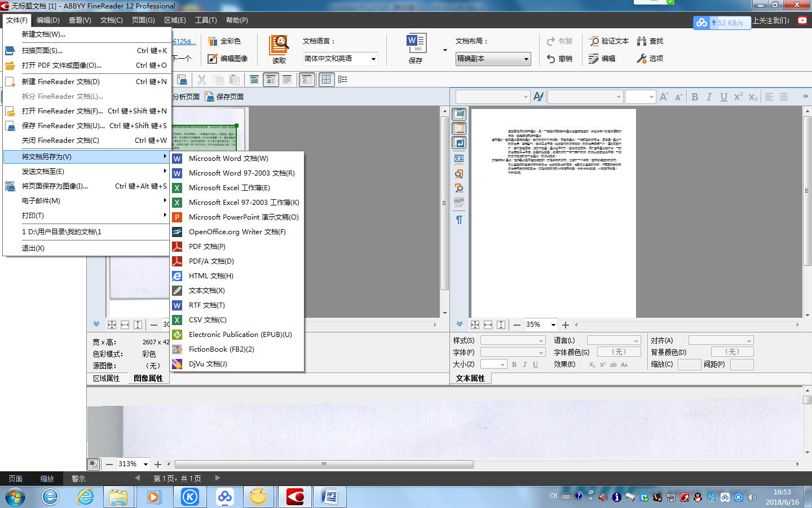Open Microsoft Word from the taskbar

329,497
